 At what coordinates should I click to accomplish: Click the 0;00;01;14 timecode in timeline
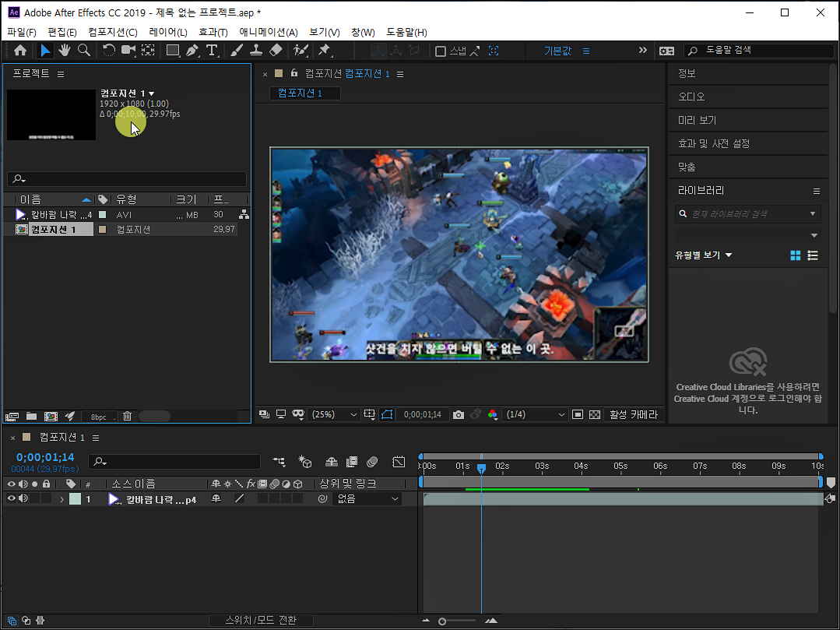45,457
